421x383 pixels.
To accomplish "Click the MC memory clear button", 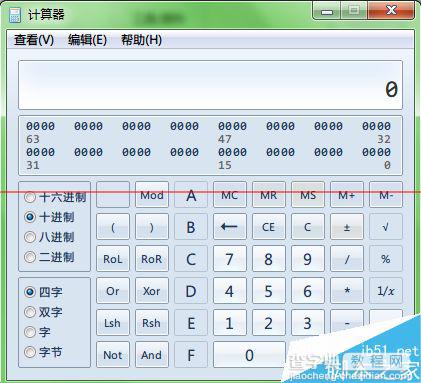I will 230,195.
